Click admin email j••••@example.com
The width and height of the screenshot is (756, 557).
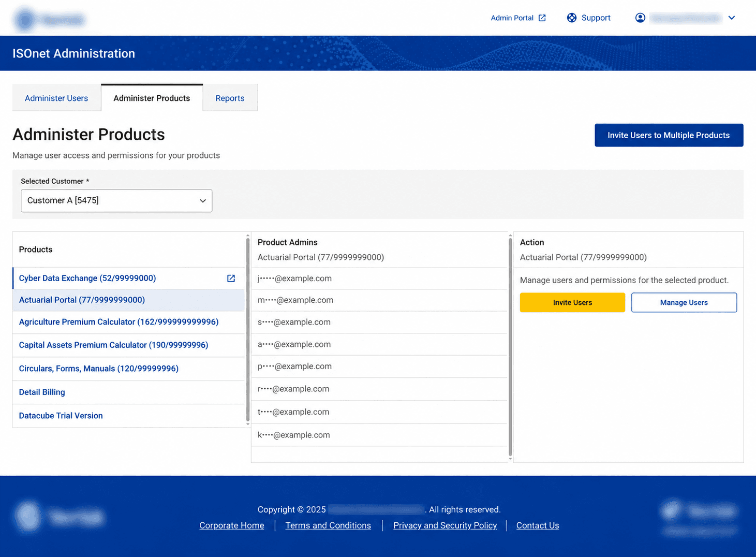[x=294, y=278]
